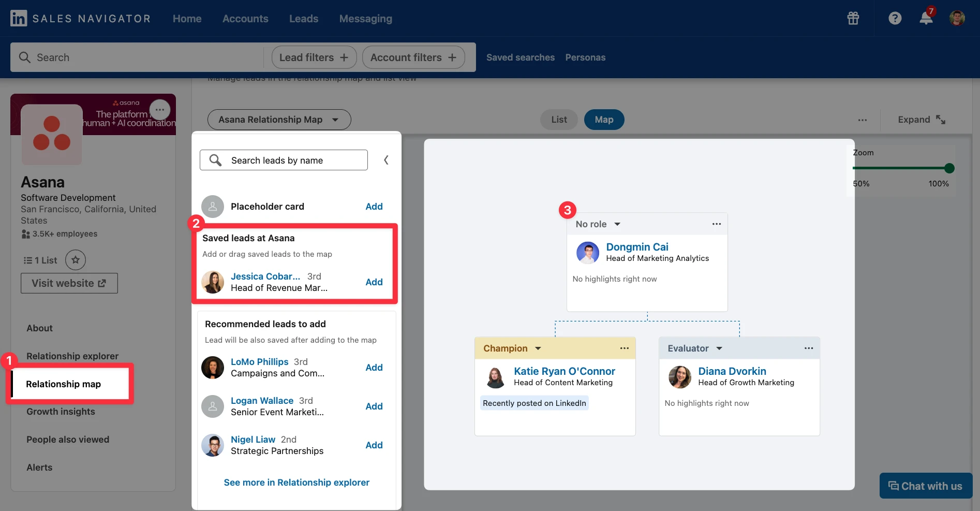The height and width of the screenshot is (511, 980).
Task: Open Diana Dvorkin card options ellipsis
Action: tap(809, 348)
